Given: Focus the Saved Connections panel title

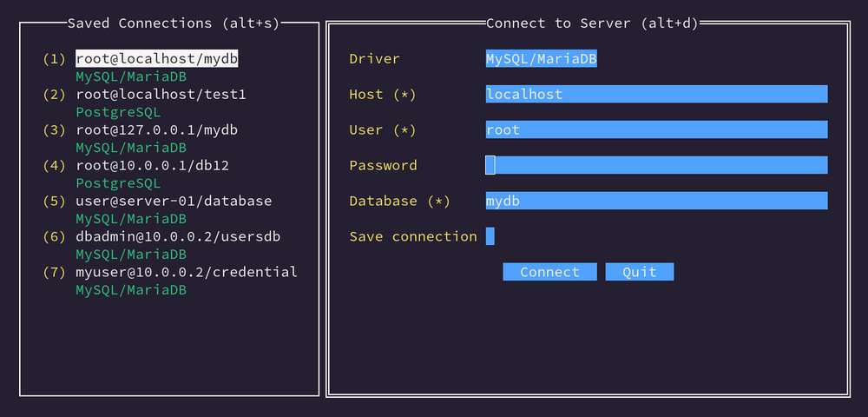Looking at the screenshot, I should (x=174, y=23).
